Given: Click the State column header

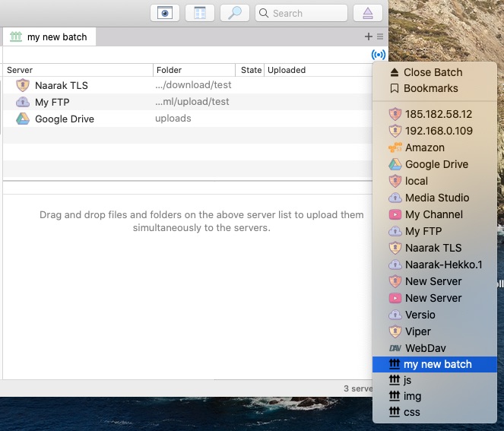Looking at the screenshot, I should coord(250,70).
